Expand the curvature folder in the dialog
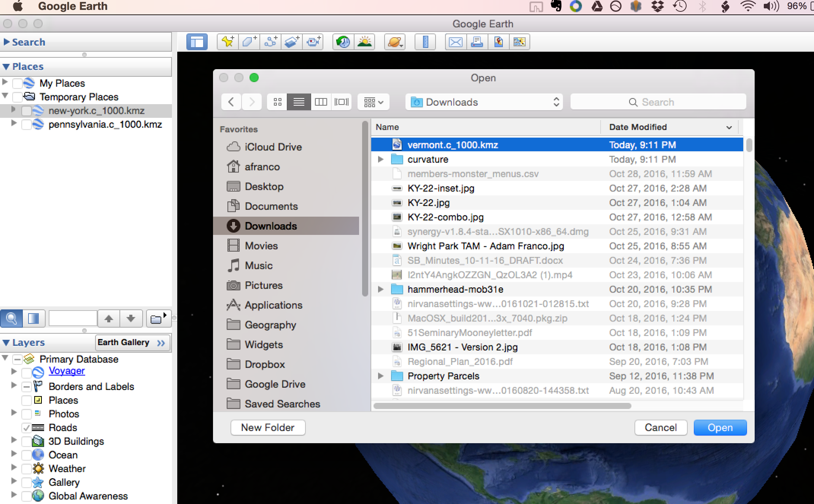 coord(381,159)
